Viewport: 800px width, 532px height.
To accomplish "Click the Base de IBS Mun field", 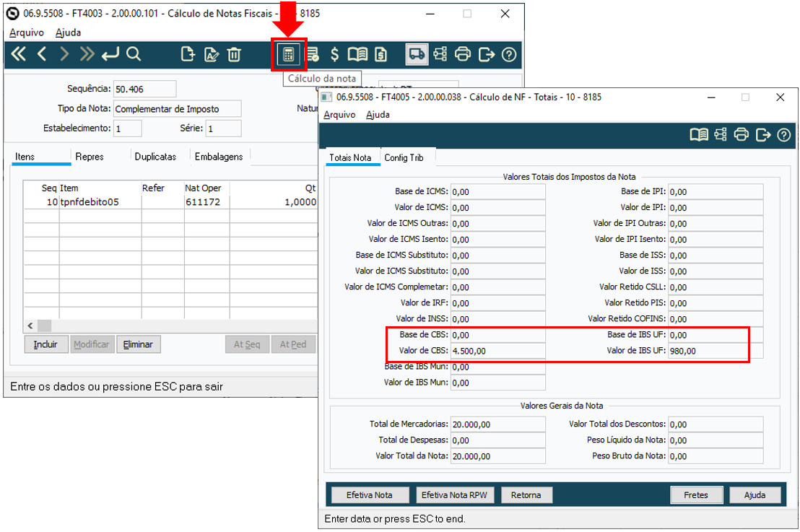I will [498, 367].
